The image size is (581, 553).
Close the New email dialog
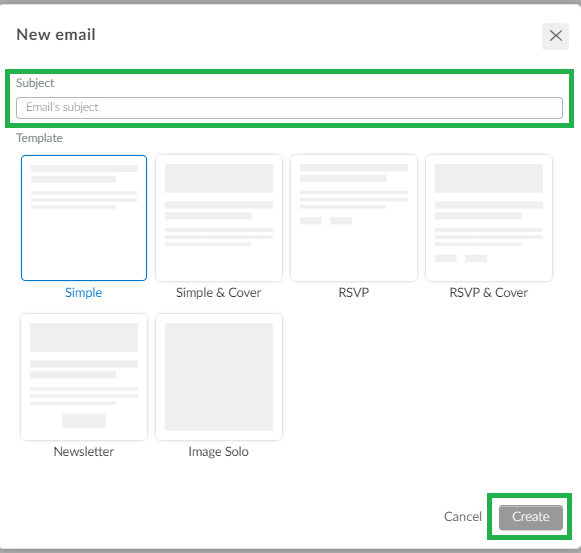coord(555,36)
